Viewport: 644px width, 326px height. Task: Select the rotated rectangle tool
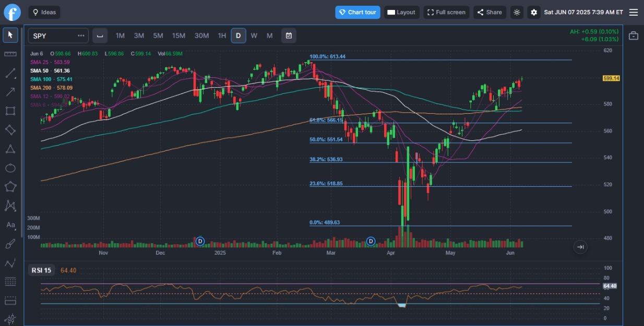tap(10, 130)
